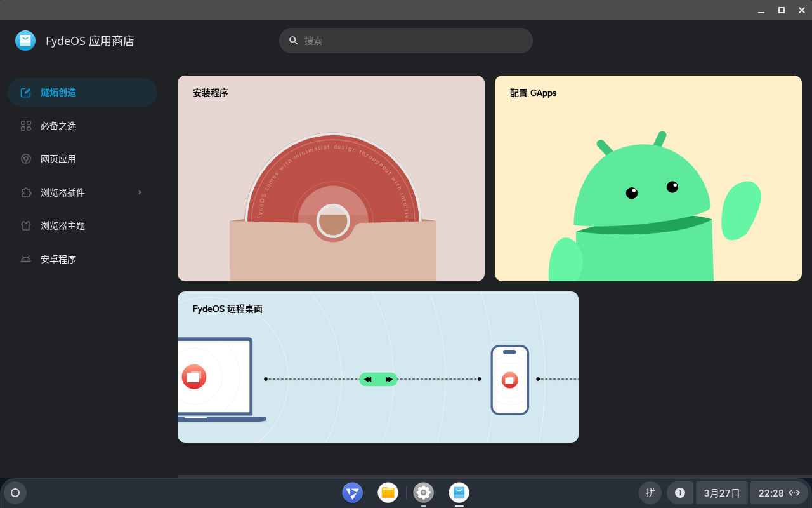Expand the 浏览器插件 submenu arrow
Screen dimensions: 812x508
pyautogui.click(x=140, y=192)
